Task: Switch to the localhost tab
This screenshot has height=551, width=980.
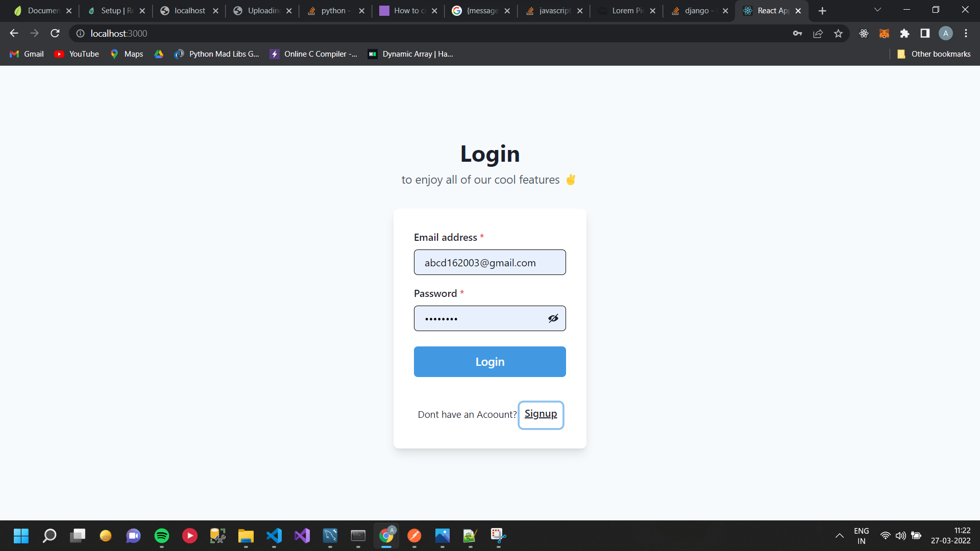Action: (189, 10)
